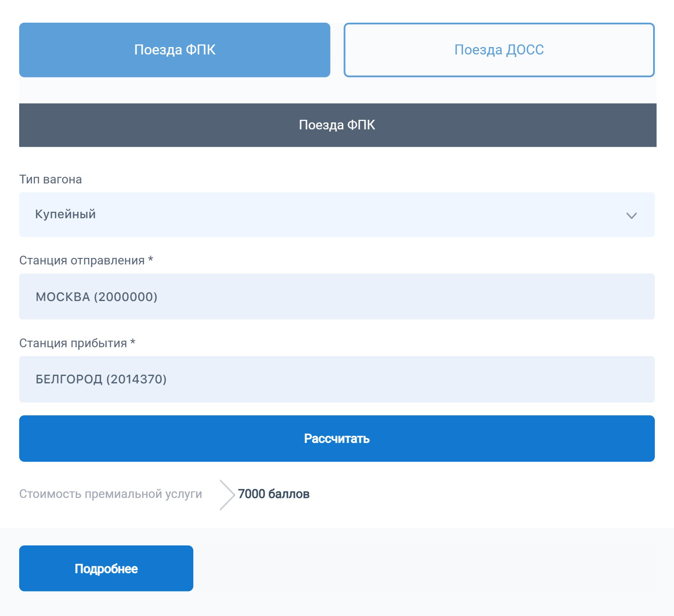Expand the chevron arrow in the Купейный selector
674x616 pixels.
(631, 215)
